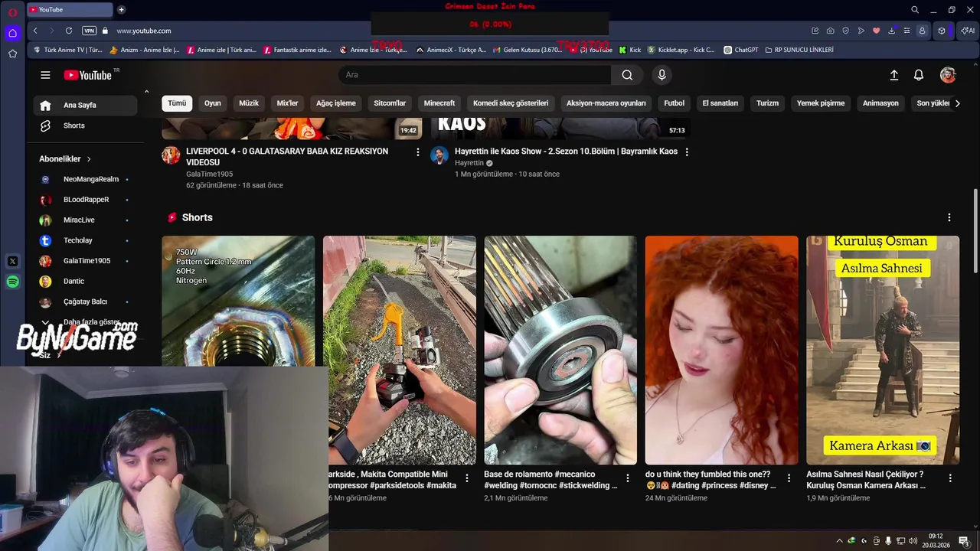Open ChatGPT bookmark in bookmarks bar
980x551 pixels.
tap(741, 50)
